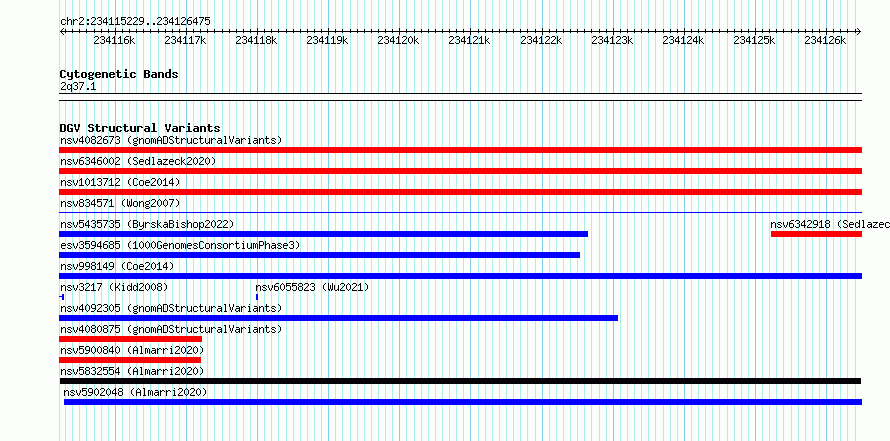Click the nsv5902048 (Almarri2020) label

[135, 392]
